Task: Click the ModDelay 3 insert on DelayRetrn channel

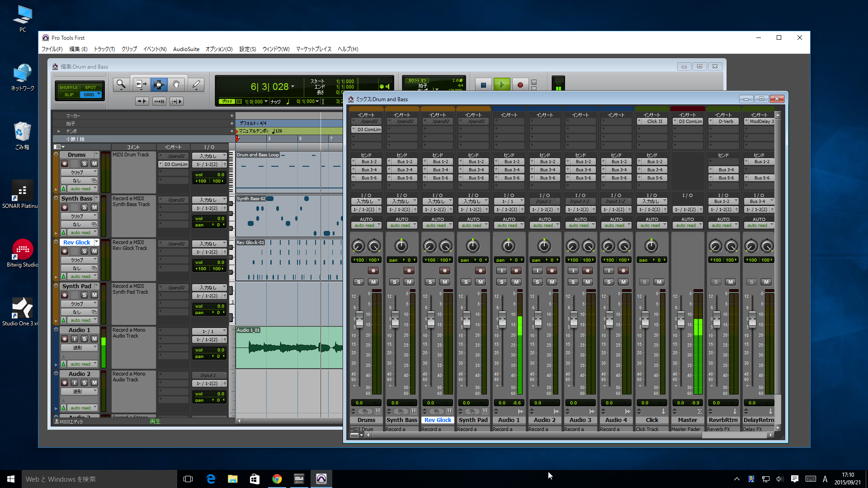Action: point(759,122)
